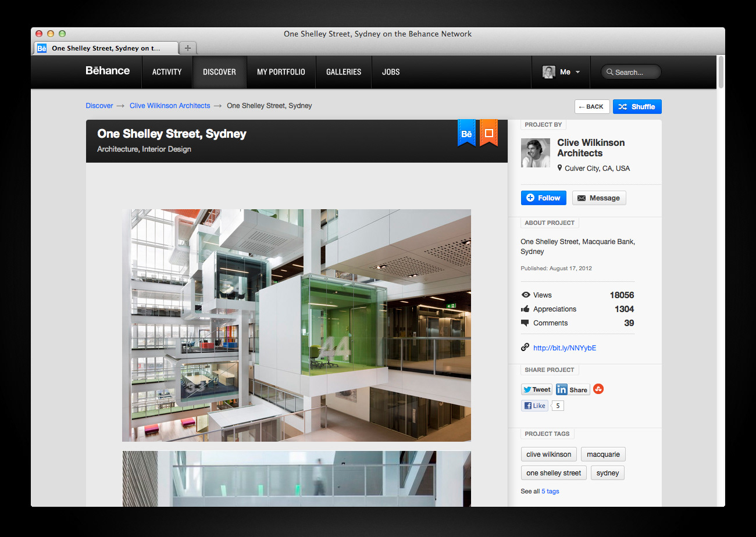Click the magnifier icon in the search box
This screenshot has height=537, width=756.
(610, 72)
